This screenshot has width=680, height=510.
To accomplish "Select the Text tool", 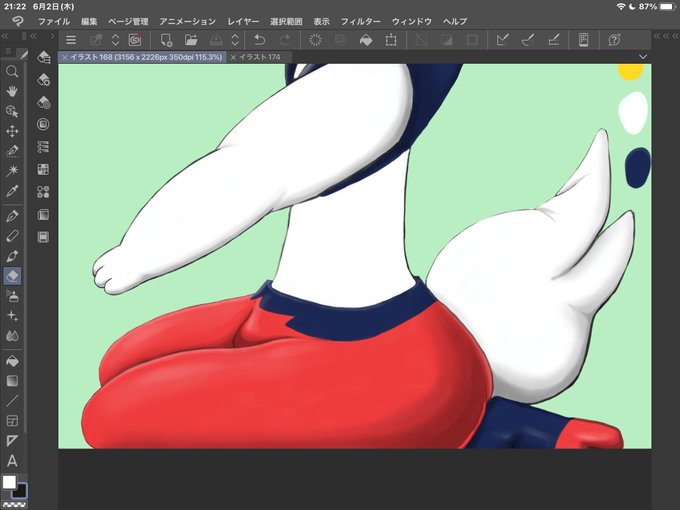I will (12, 461).
